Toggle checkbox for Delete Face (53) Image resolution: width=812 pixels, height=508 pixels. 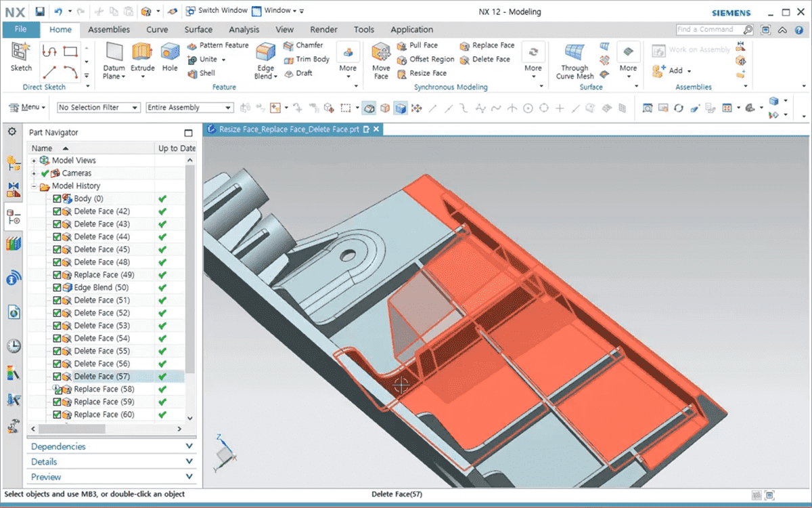pos(57,326)
